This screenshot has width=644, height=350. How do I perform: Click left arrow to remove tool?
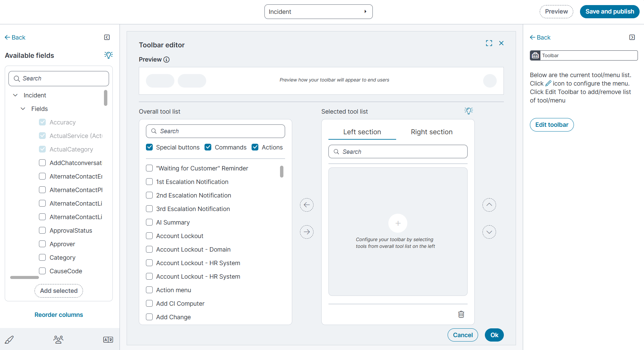(x=307, y=205)
